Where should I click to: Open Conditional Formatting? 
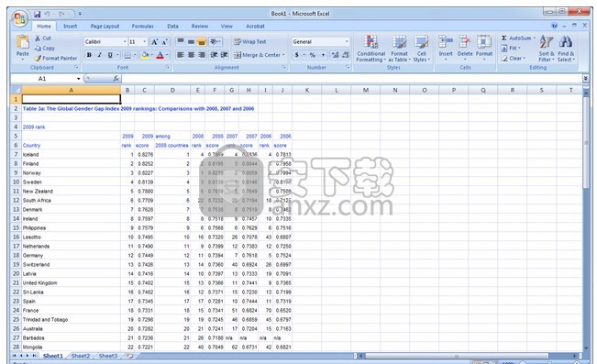(x=370, y=49)
